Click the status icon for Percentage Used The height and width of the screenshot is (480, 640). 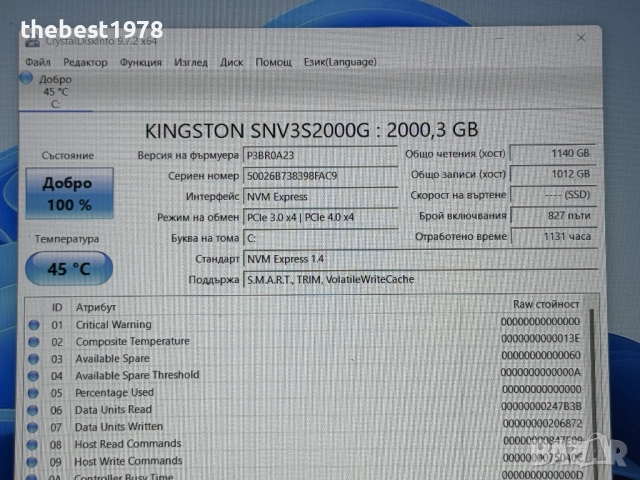(33, 393)
